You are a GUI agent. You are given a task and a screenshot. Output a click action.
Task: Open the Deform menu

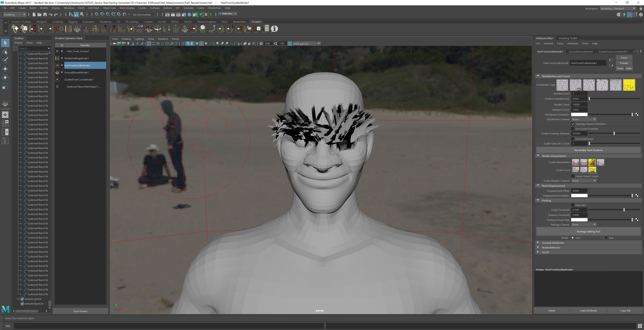tap(167, 8)
